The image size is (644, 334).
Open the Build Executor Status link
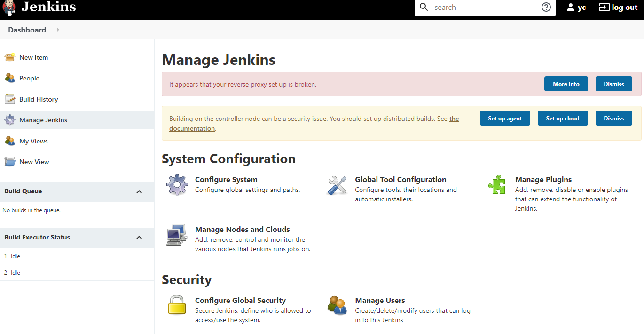(x=37, y=237)
